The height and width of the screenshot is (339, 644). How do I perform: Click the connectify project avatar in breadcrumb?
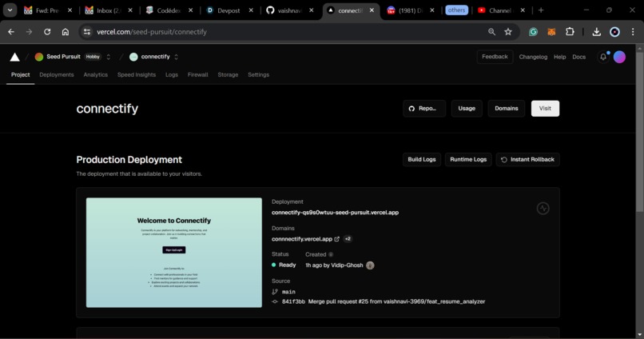click(133, 57)
